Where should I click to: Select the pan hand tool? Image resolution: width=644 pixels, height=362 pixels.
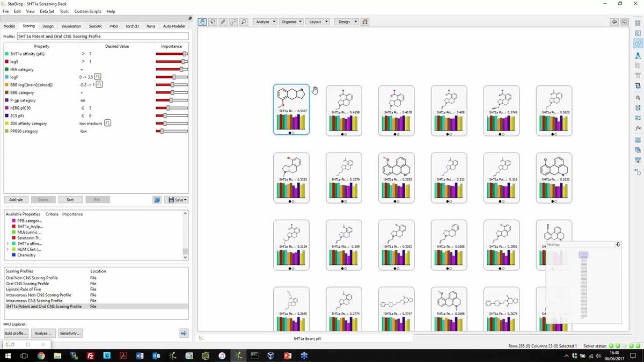click(x=202, y=21)
